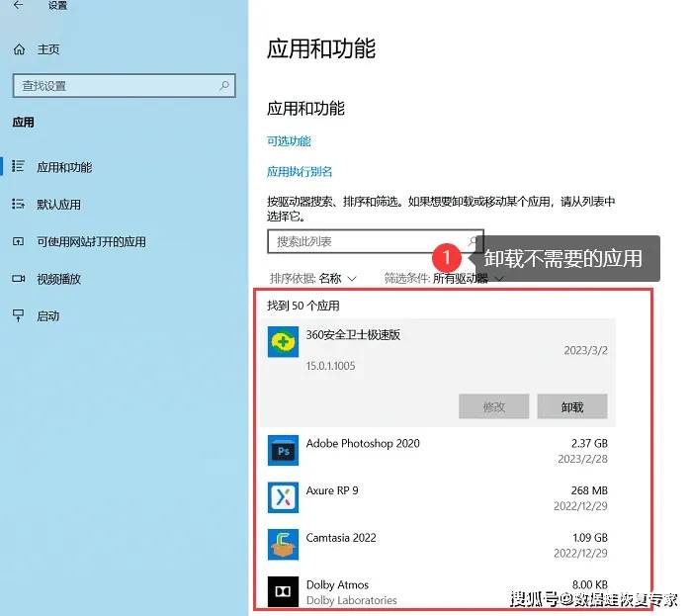Click the back arrow in Settings header

tap(18, 6)
